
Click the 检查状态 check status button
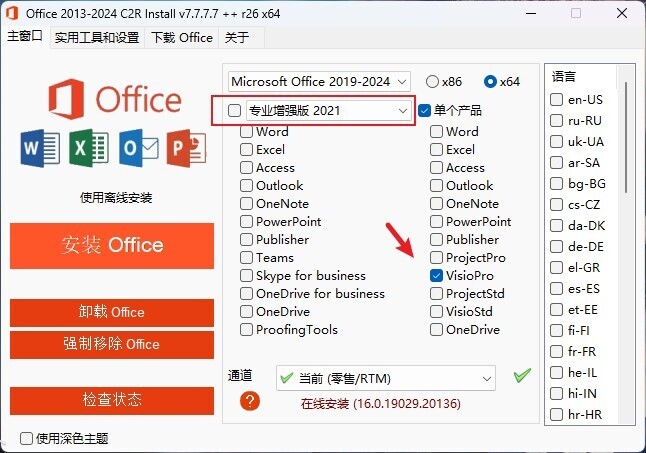[x=112, y=399]
